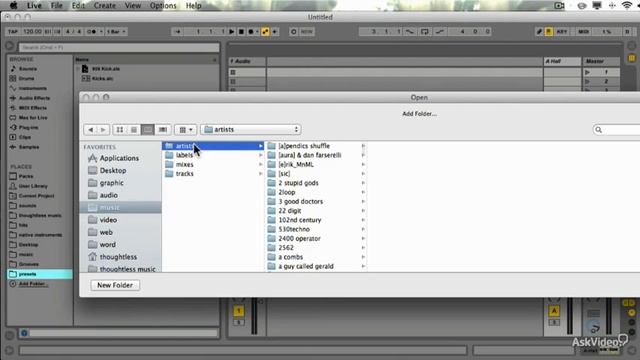
Task: Toggle the Follow arrow button in transport
Action: tap(178, 31)
